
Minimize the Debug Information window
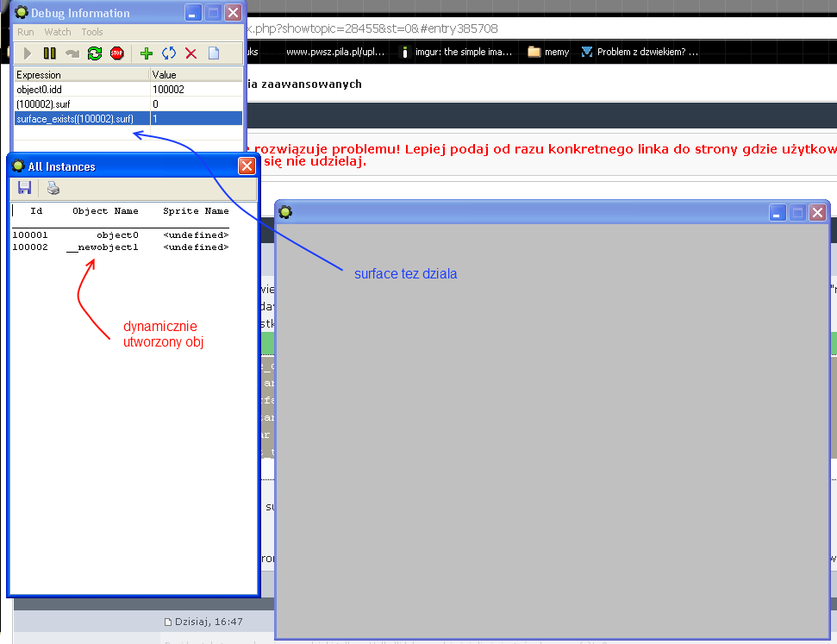point(192,13)
